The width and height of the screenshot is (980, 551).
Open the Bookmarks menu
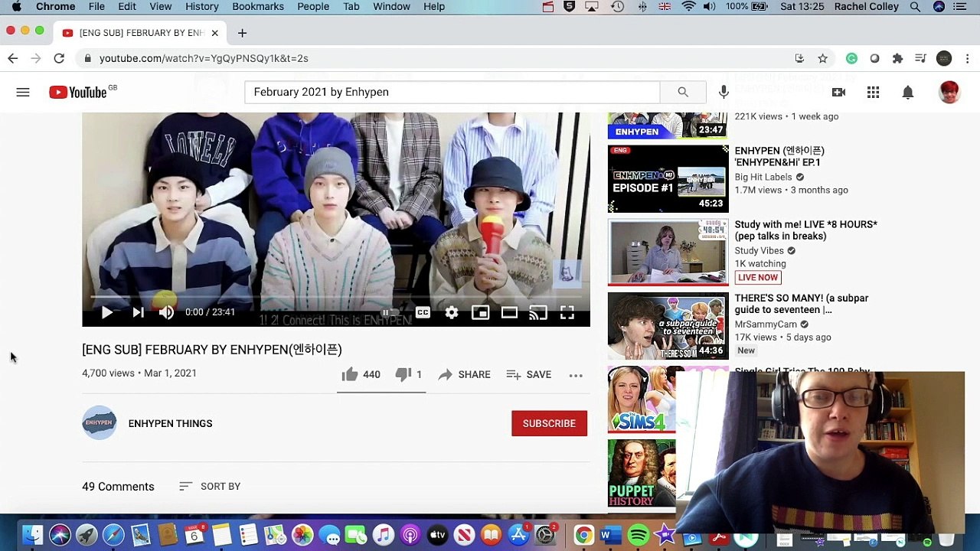point(258,6)
